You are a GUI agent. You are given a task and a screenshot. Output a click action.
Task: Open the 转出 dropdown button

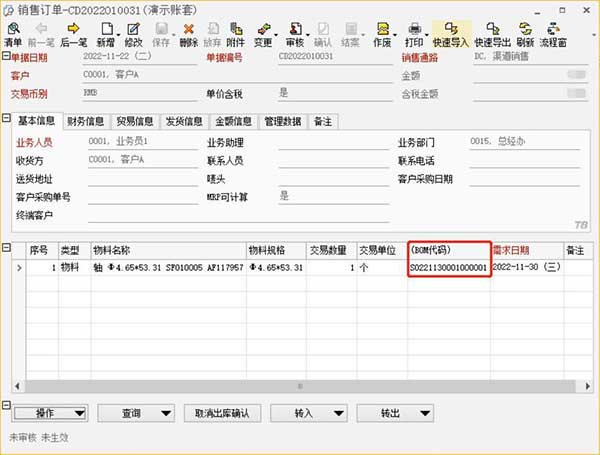click(395, 413)
